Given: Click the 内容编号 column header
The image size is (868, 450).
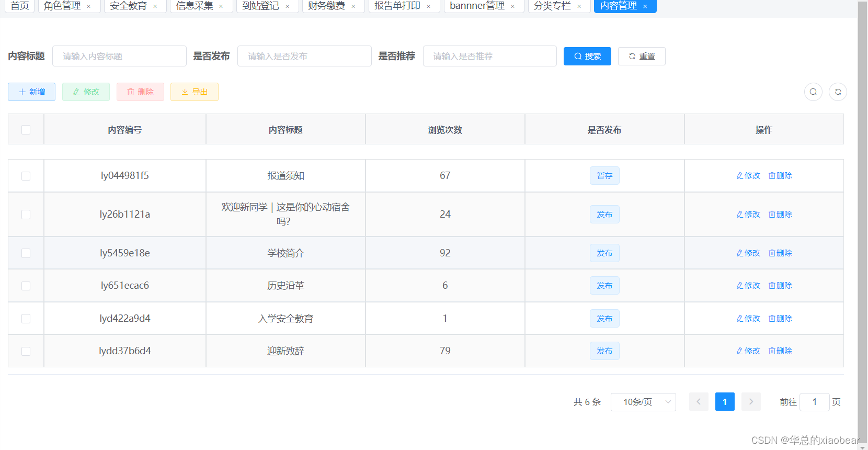Looking at the screenshot, I should (125, 130).
